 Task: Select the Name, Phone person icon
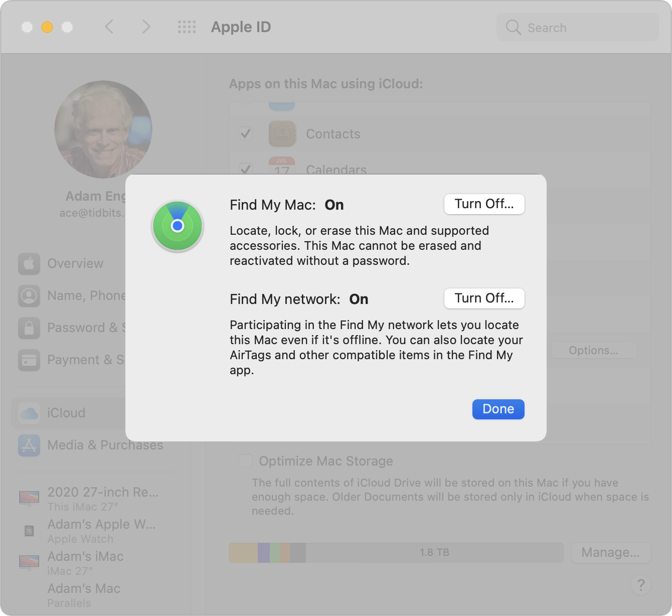pyautogui.click(x=29, y=296)
